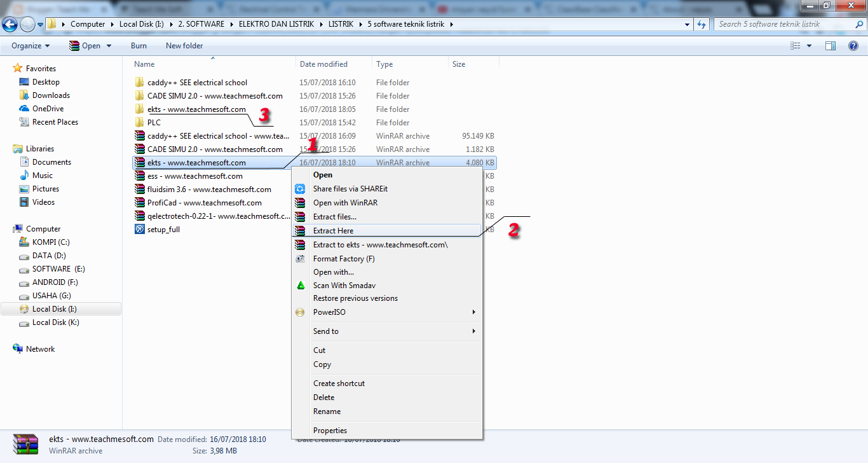
Task: Select the ekts - www.teachmesoft.com folder
Action: [x=196, y=109]
